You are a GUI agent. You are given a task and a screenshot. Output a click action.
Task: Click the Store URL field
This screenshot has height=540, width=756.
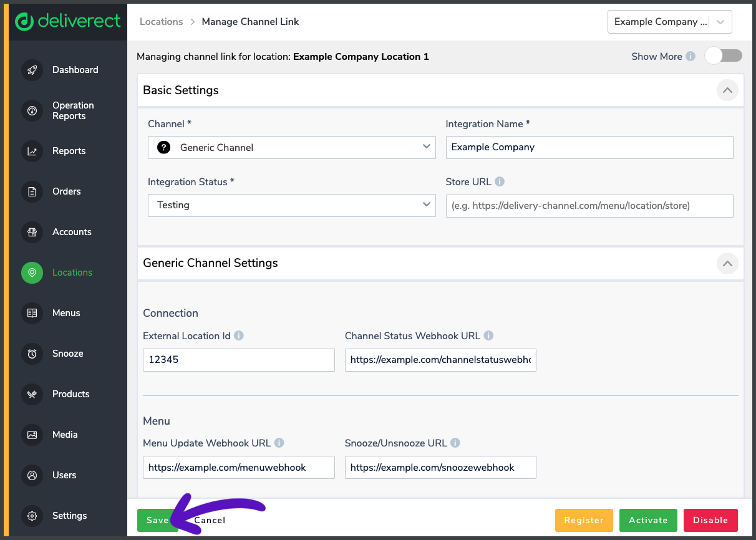coord(589,206)
